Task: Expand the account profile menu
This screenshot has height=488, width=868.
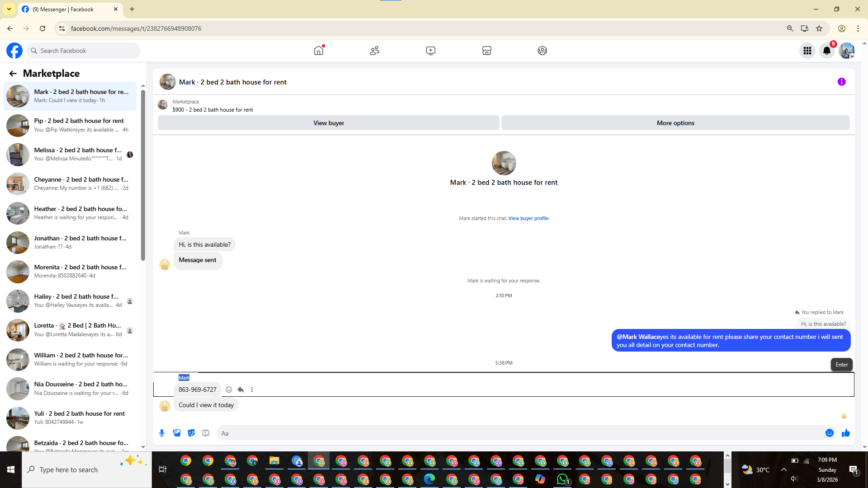Action: tap(846, 51)
